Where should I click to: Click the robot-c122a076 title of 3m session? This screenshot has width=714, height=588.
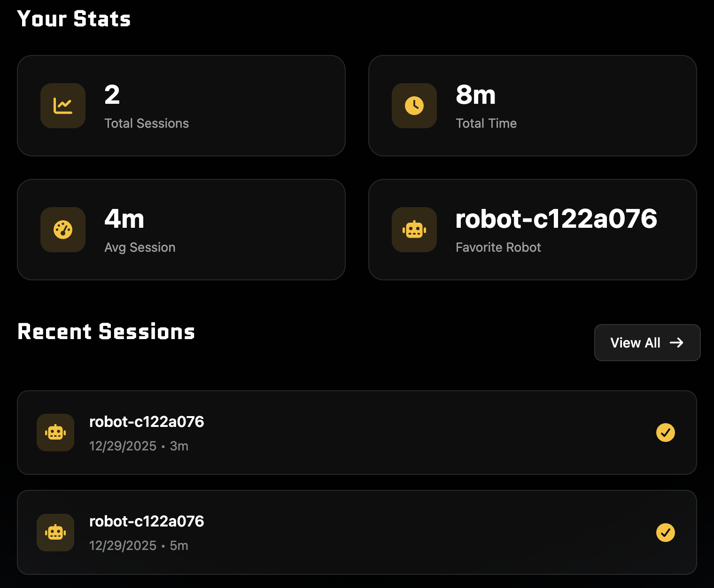147,422
